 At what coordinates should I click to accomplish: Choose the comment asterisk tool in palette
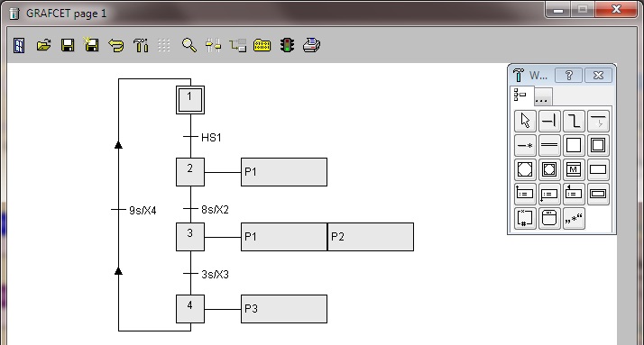click(x=574, y=218)
